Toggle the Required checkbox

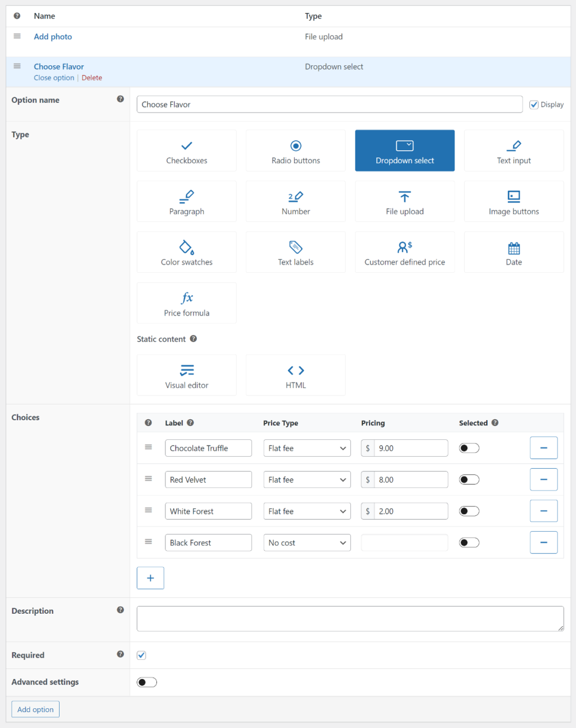pos(141,655)
